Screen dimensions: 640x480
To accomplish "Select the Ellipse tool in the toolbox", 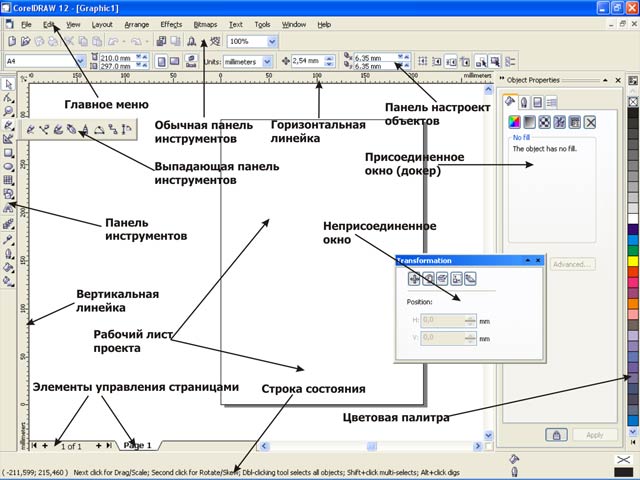I will [8, 167].
